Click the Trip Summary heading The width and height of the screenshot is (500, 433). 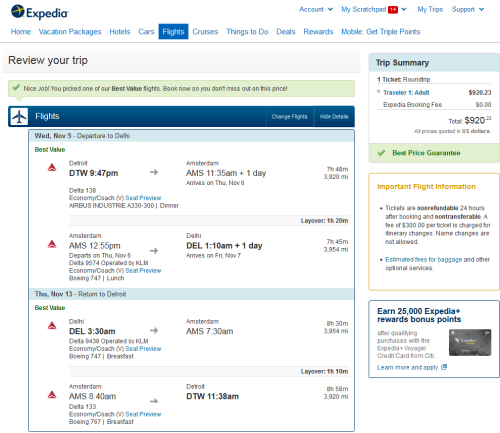pos(402,63)
